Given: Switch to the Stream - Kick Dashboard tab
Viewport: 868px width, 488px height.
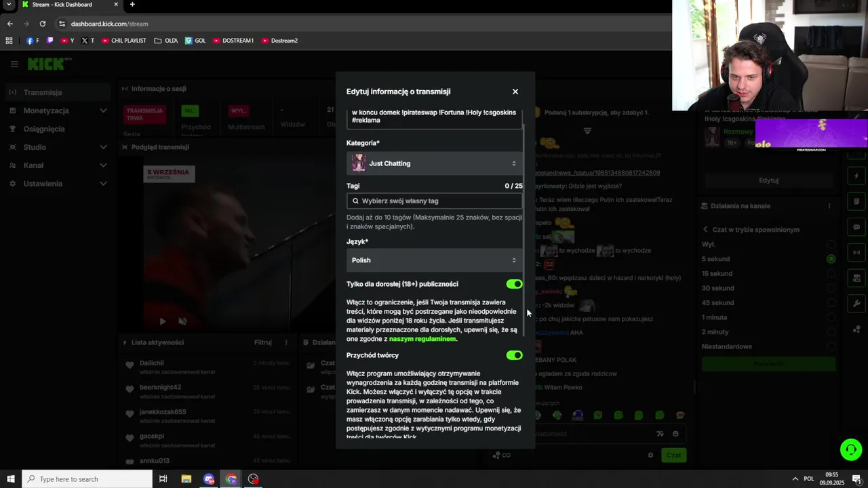Looking at the screenshot, I should pyautogui.click(x=71, y=5).
